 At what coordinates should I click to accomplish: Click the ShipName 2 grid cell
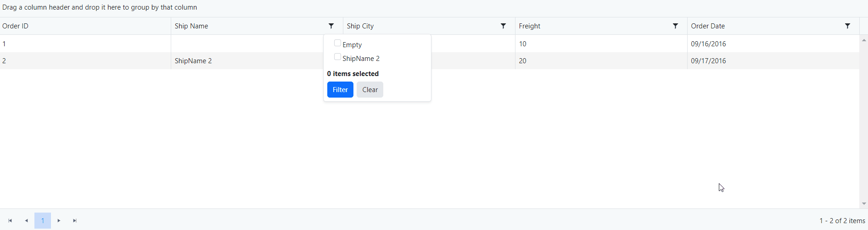pyautogui.click(x=193, y=61)
